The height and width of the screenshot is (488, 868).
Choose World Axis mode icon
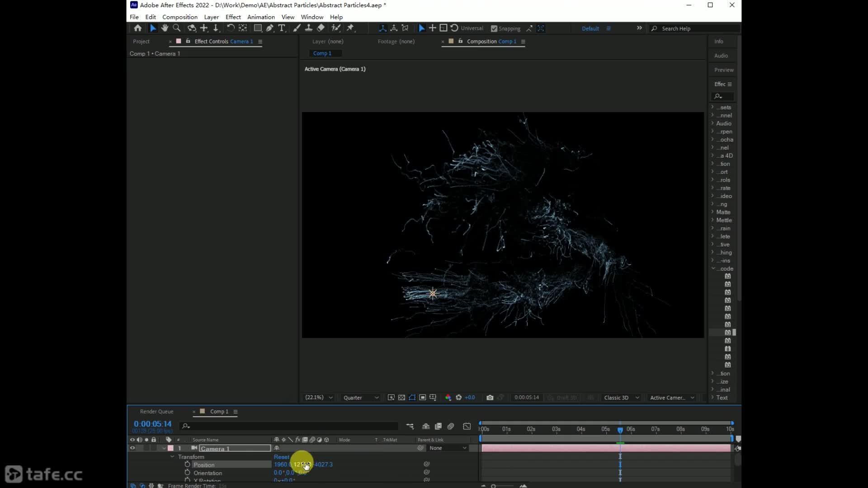394,28
